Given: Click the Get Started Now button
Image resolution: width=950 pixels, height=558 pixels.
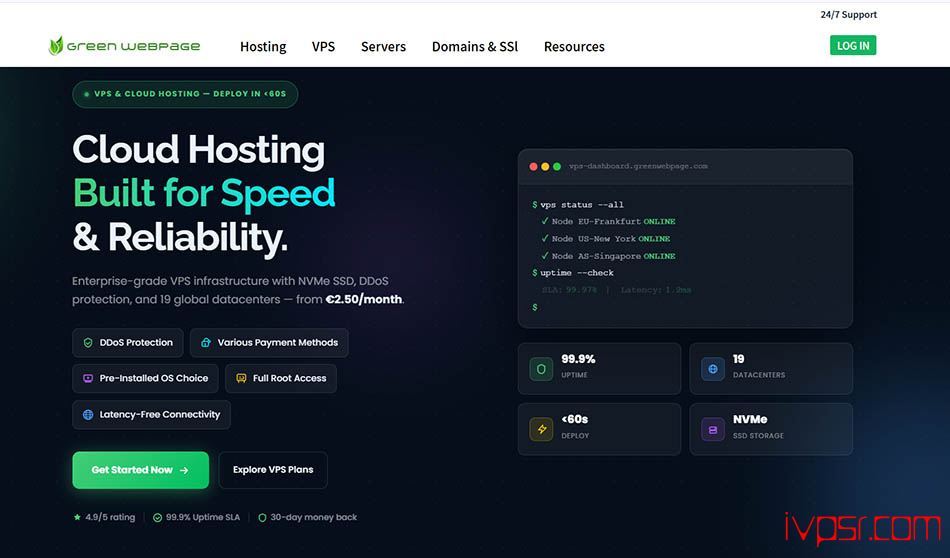Looking at the screenshot, I should tap(140, 470).
